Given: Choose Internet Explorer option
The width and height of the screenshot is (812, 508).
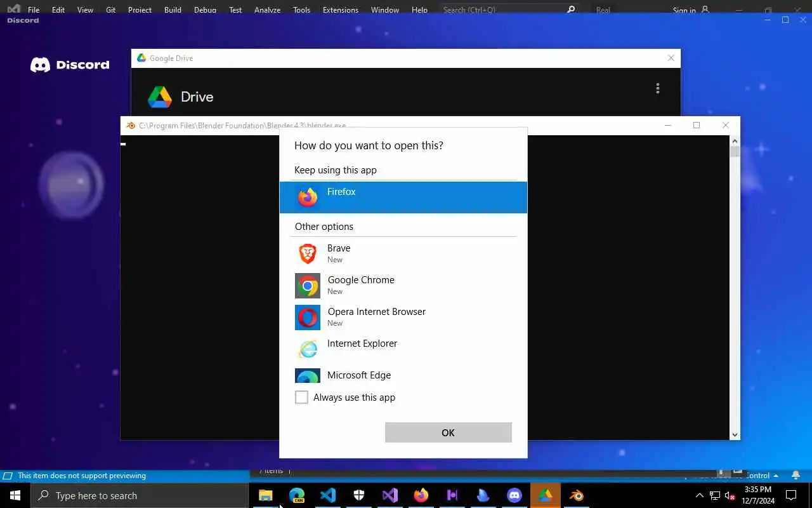Looking at the screenshot, I should coord(403,349).
